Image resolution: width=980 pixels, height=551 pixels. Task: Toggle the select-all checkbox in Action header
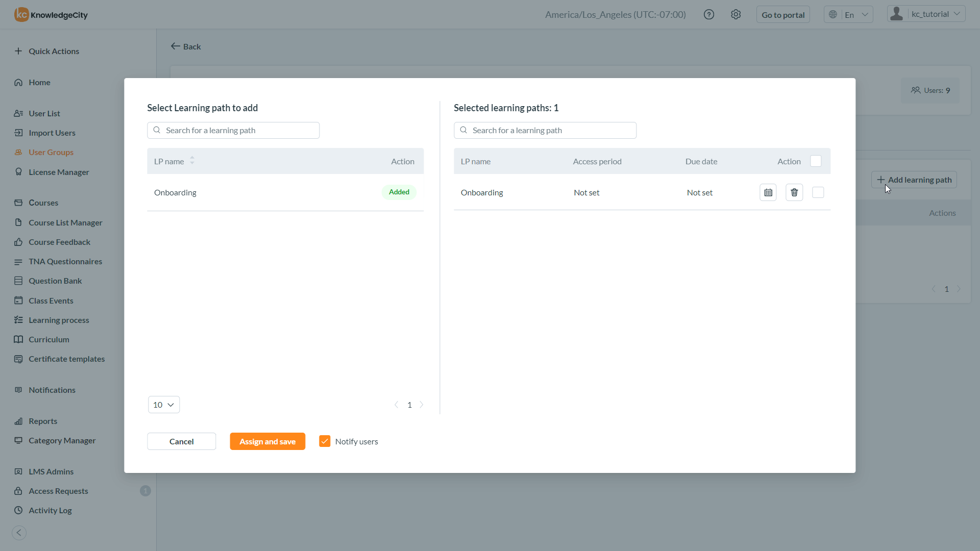pos(816,161)
